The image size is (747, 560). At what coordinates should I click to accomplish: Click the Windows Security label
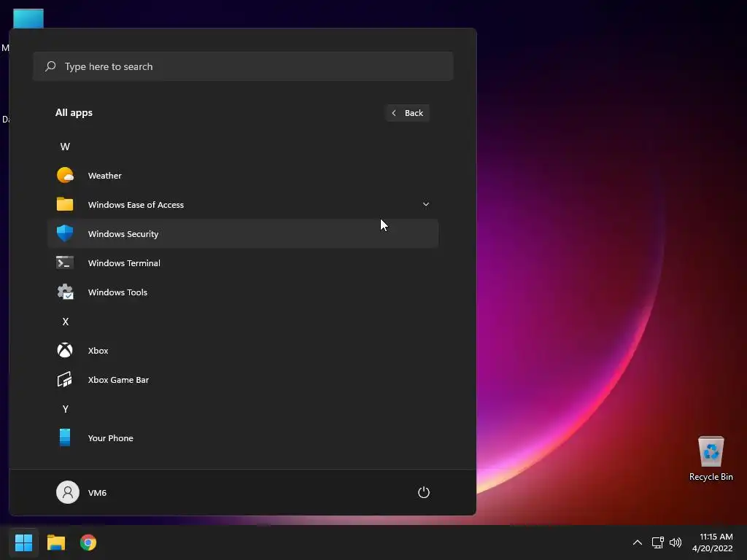click(123, 234)
